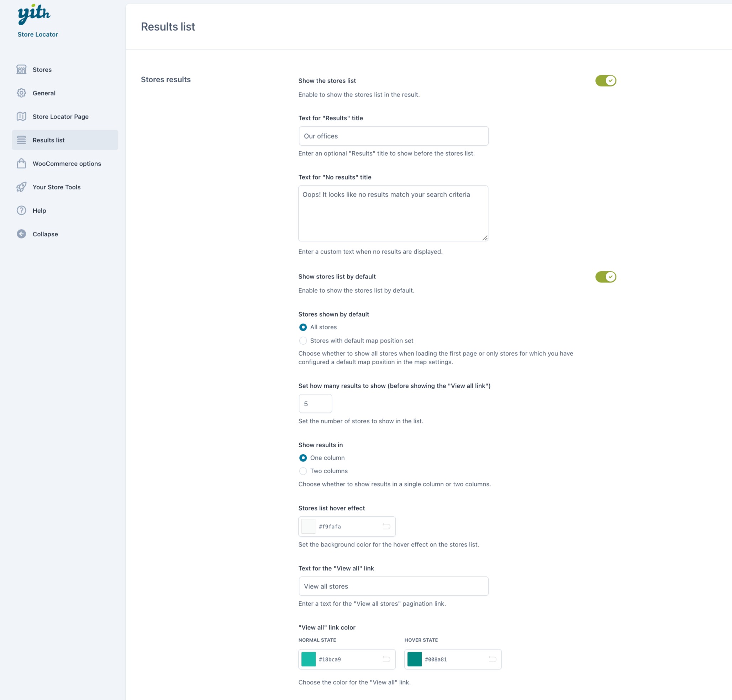Screen dimensions: 732x700
Task: Click the YITH logo
Action: tap(34, 14)
